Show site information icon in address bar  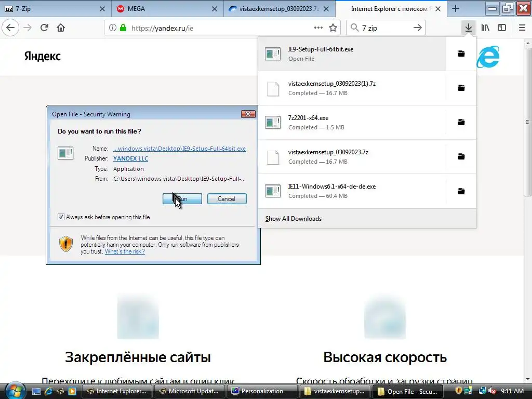point(112,28)
